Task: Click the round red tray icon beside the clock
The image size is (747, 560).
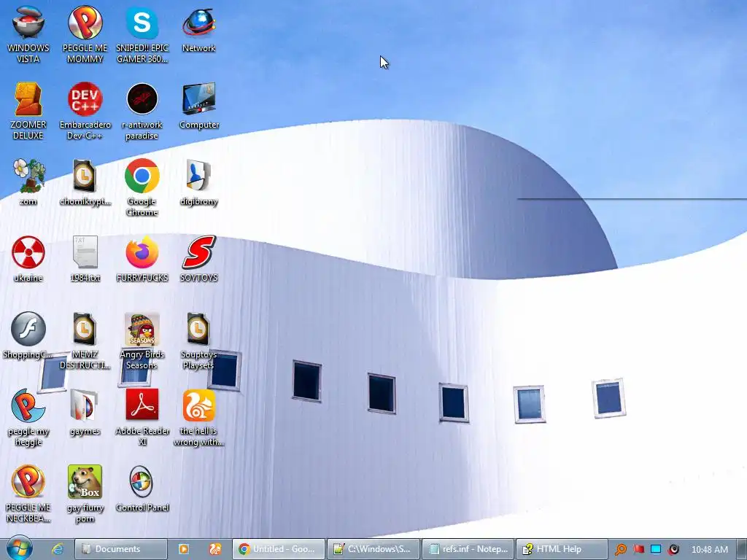Action: tap(673, 550)
